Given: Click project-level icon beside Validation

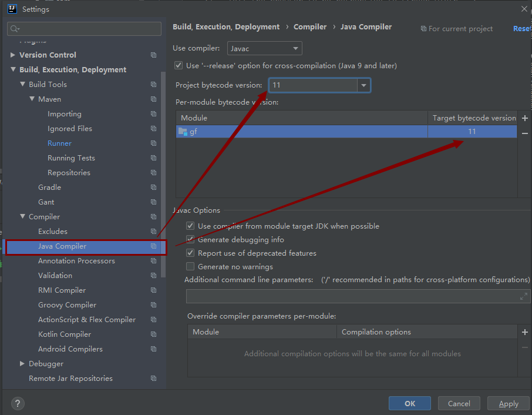Looking at the screenshot, I should coord(153,276).
